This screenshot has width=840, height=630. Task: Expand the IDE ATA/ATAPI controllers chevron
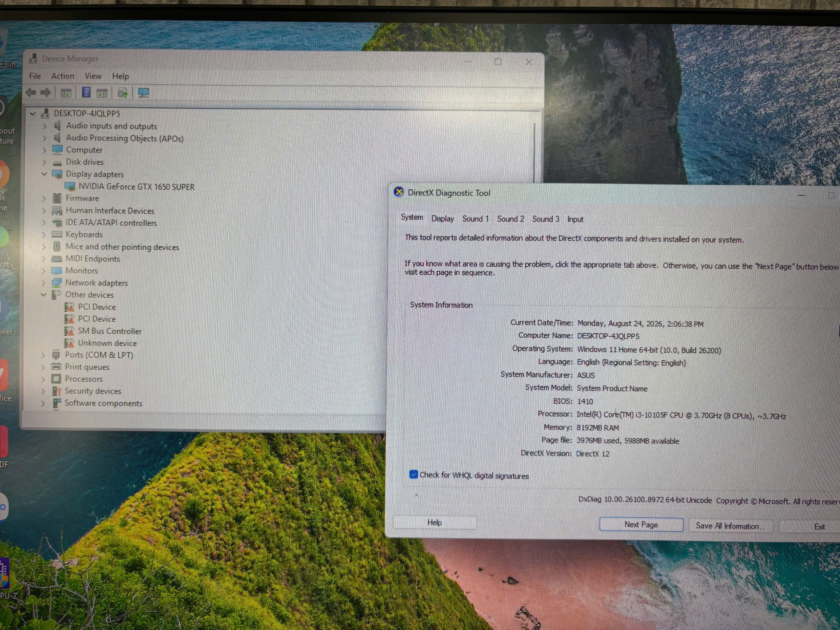click(44, 222)
